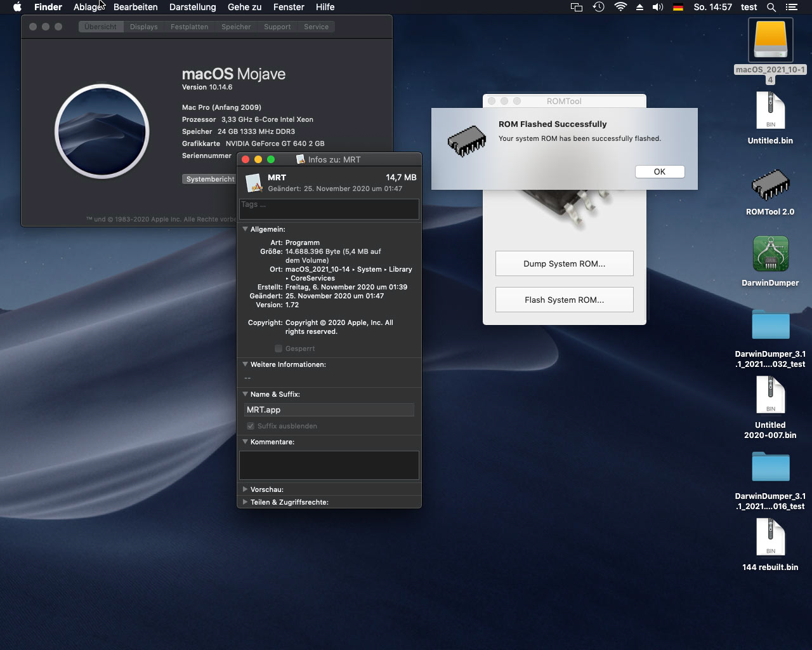Click the Kommentare text box
Screen dimensions: 812x650
pos(329,465)
